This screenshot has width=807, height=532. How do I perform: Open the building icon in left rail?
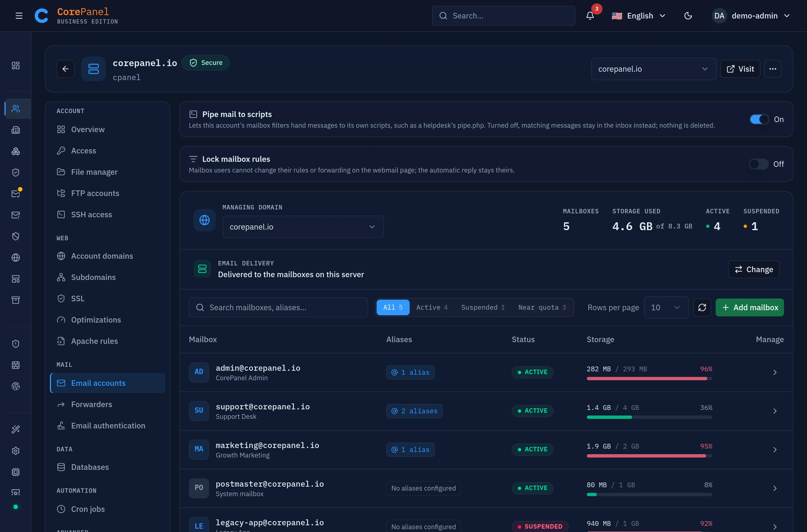[x=16, y=130]
